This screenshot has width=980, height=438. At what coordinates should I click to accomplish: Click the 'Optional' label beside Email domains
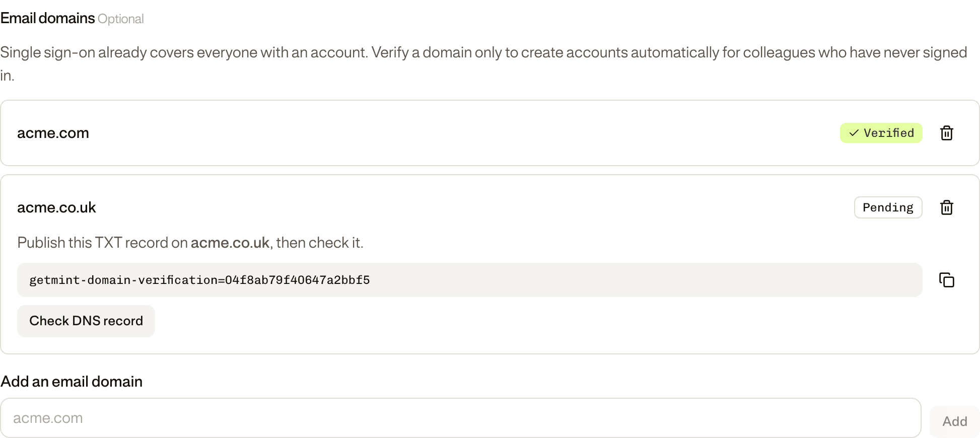pos(121,19)
